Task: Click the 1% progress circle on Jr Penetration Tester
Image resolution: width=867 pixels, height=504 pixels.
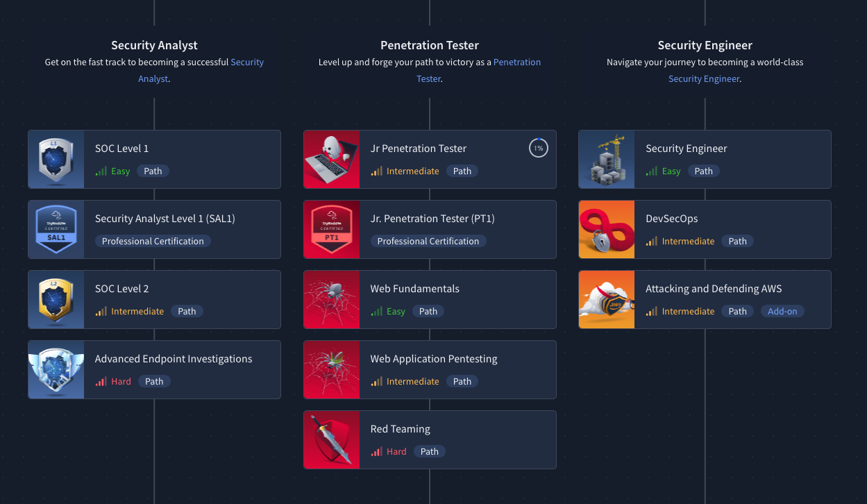Action: tap(538, 148)
